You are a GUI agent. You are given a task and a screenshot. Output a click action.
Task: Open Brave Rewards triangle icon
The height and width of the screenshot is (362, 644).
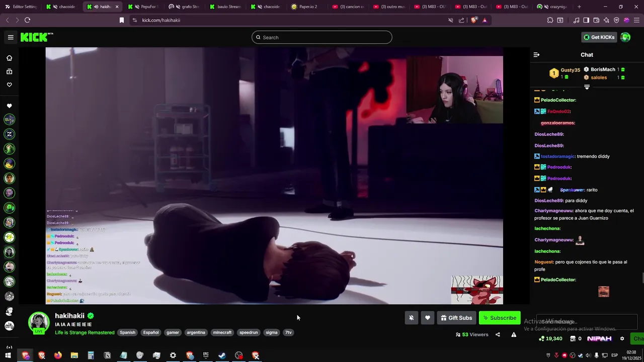[x=485, y=20]
